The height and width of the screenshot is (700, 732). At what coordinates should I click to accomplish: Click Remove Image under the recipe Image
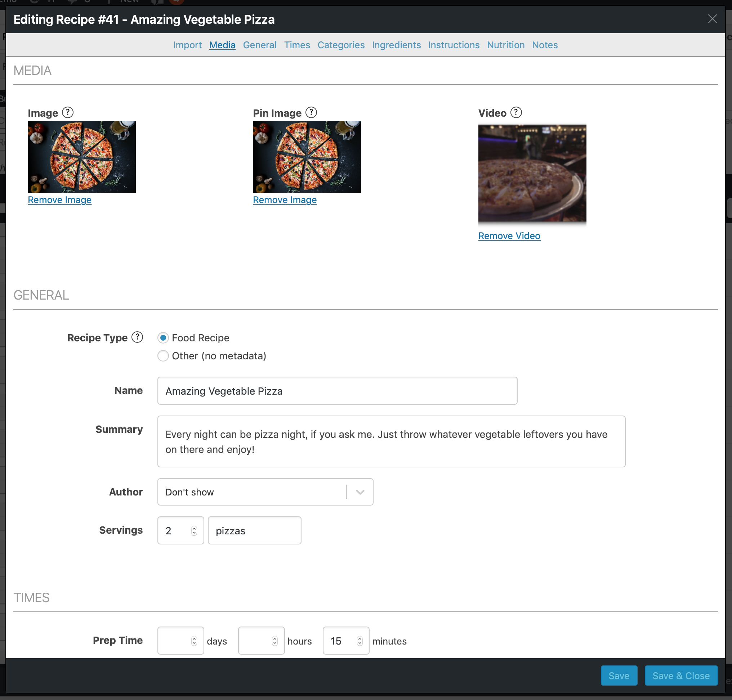[x=59, y=199]
